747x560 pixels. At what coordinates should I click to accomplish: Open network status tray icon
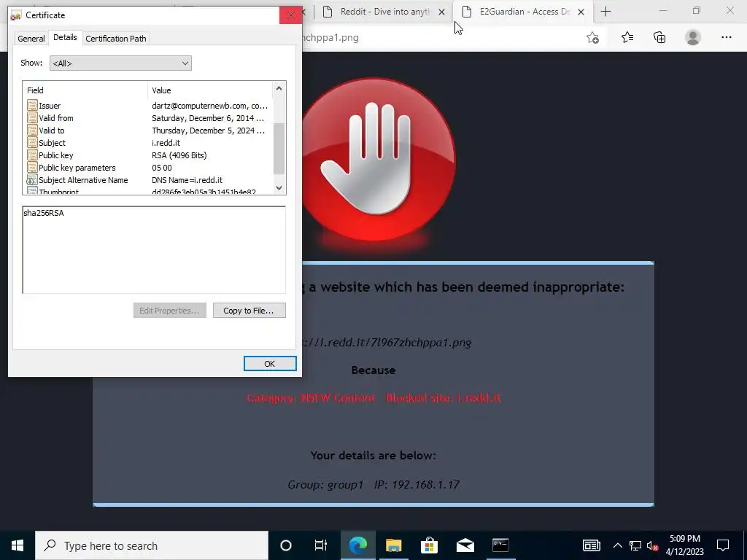click(x=635, y=545)
